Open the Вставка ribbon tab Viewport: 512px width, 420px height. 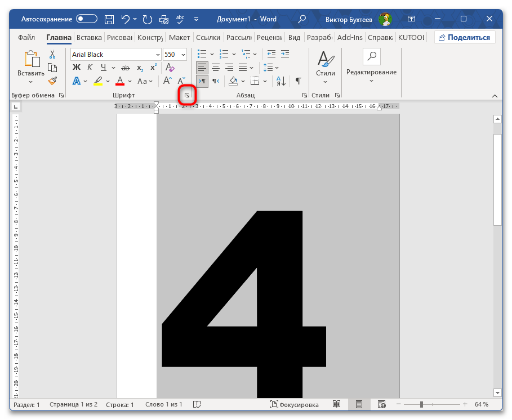[x=89, y=38]
